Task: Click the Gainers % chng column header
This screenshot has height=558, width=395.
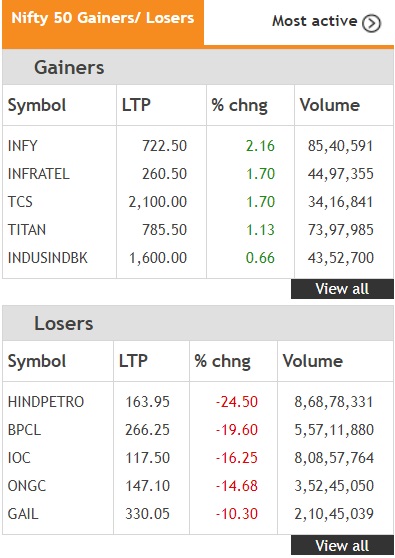Action: 239,106
